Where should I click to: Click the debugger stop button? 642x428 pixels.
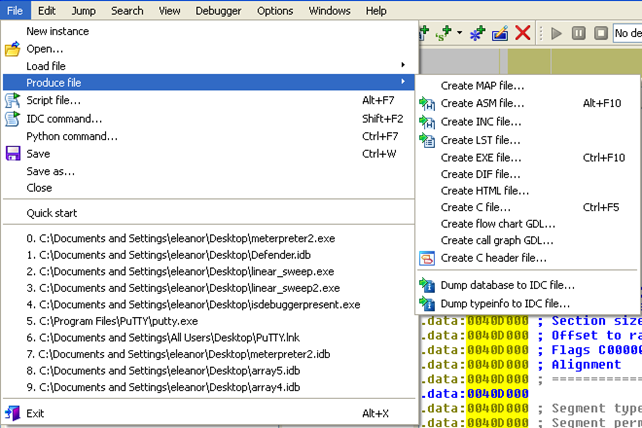point(599,34)
